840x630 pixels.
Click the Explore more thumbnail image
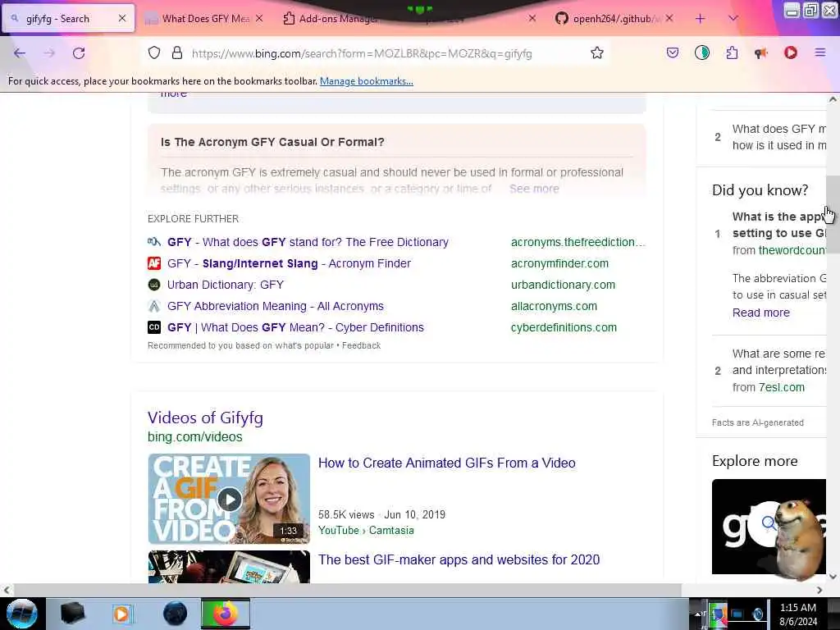[769, 527]
